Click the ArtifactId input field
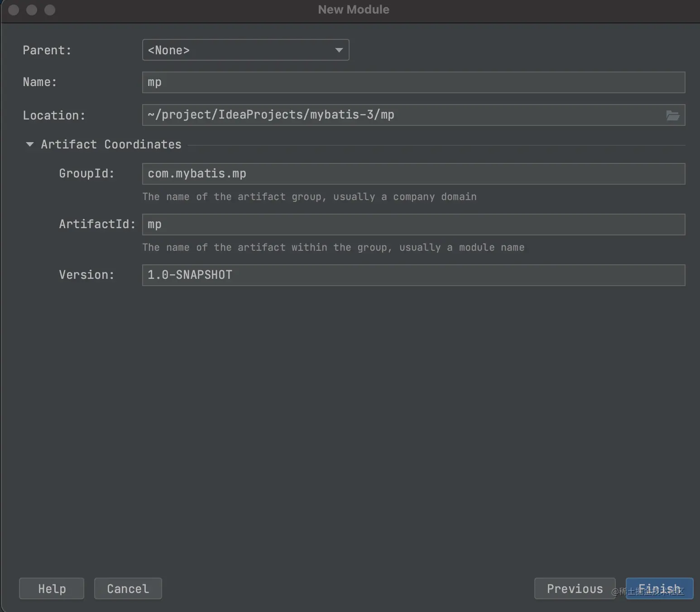Screen dimensions: 700x612 pos(413,225)
